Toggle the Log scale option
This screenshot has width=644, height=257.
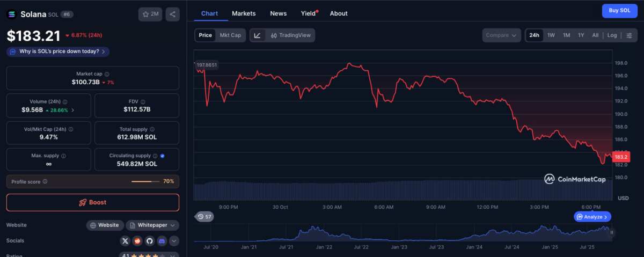[x=612, y=35]
